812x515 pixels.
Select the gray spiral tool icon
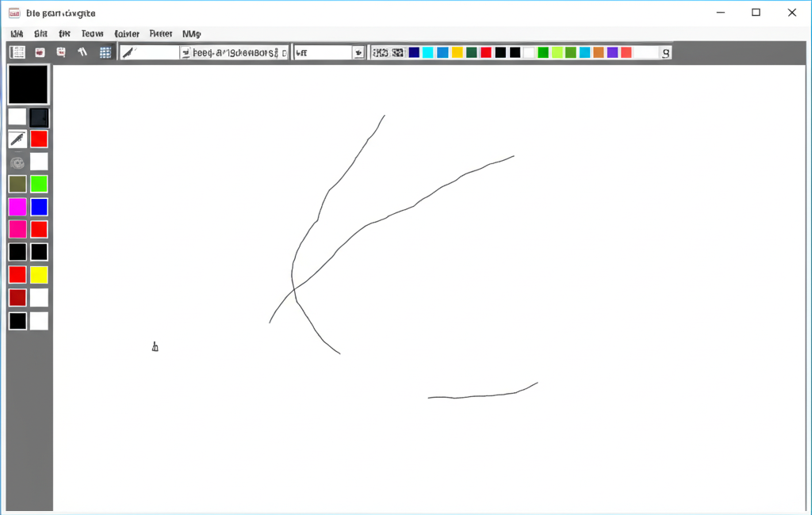pos(17,162)
